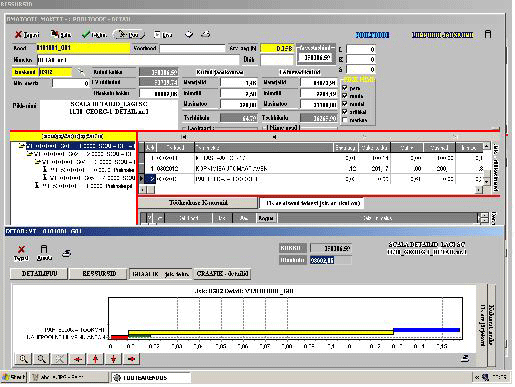This screenshot has height=387, width=515.
Task: Toggle the second checkbox in yellow-titled options group
Action: pos(345,96)
